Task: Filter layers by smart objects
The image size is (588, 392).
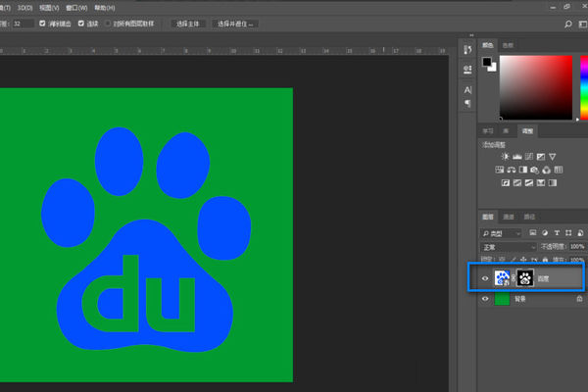Action: [580, 233]
